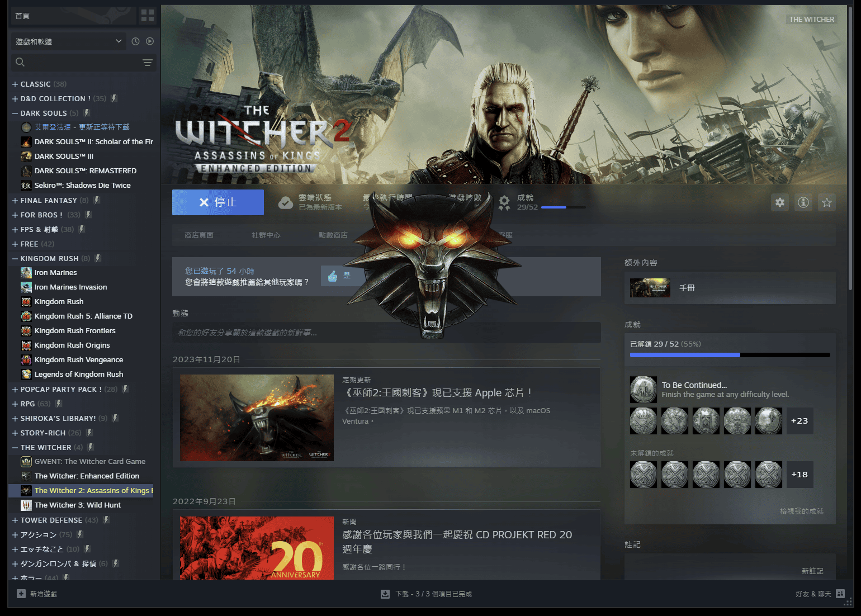Select Kingdom Rush Frontiers in list

click(x=75, y=331)
